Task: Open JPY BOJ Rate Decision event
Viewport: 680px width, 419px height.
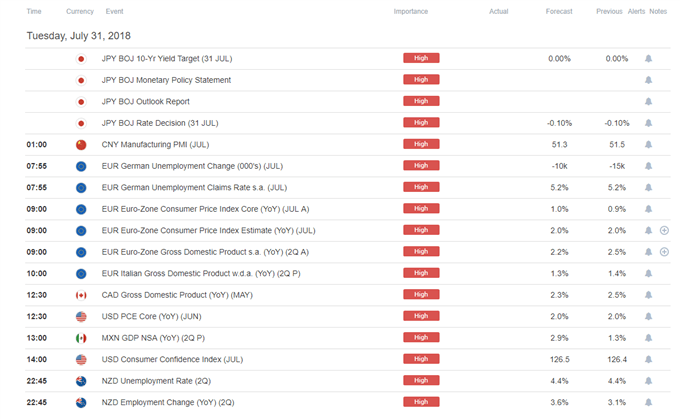Action: point(160,123)
